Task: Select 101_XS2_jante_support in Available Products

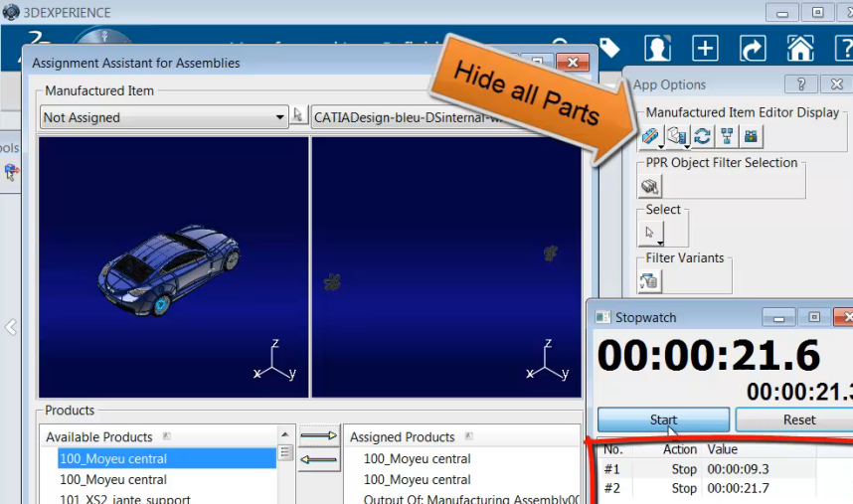Action: coord(125,499)
